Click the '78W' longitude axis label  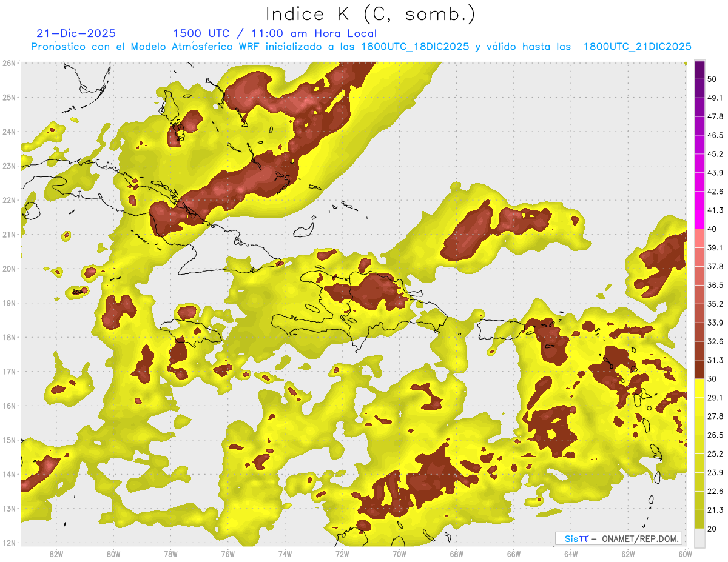pos(170,554)
